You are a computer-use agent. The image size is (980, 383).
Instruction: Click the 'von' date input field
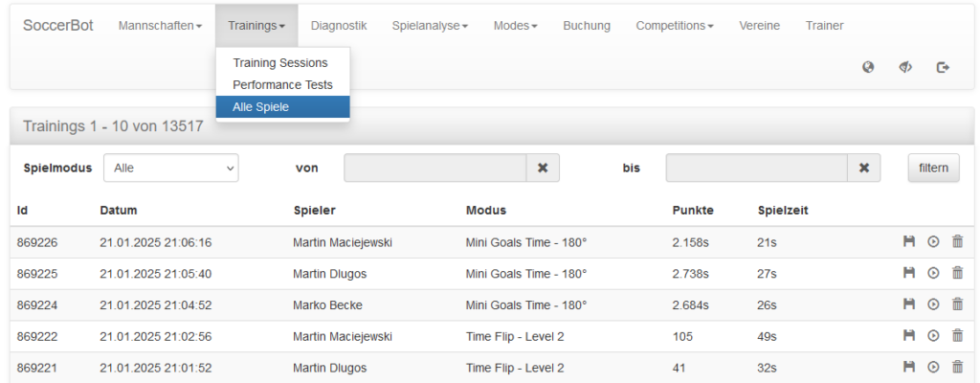435,168
